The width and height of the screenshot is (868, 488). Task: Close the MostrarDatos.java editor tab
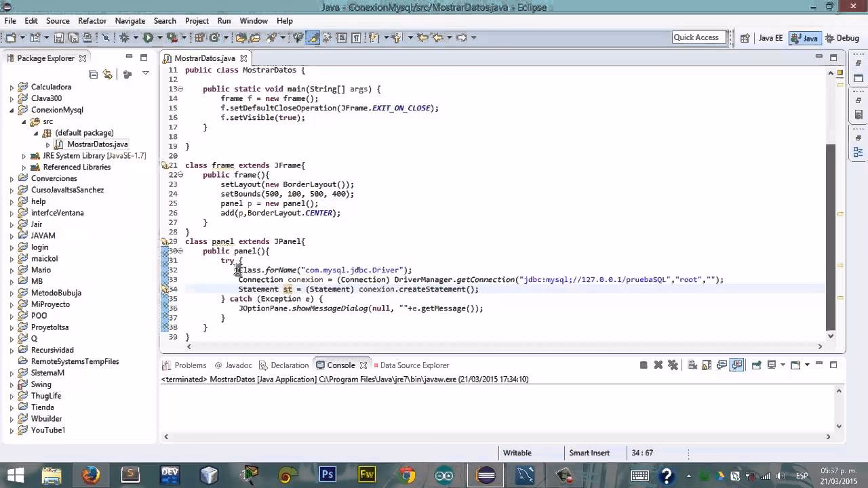pos(242,58)
